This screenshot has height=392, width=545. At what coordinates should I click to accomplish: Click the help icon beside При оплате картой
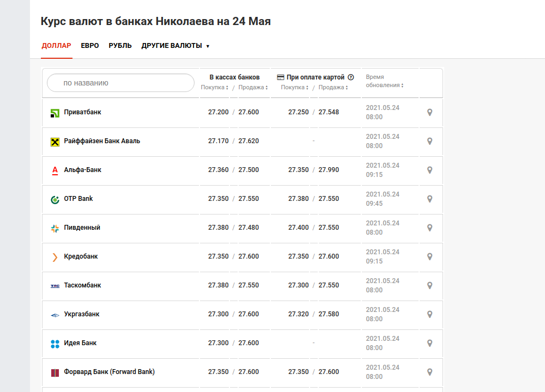[x=351, y=77]
